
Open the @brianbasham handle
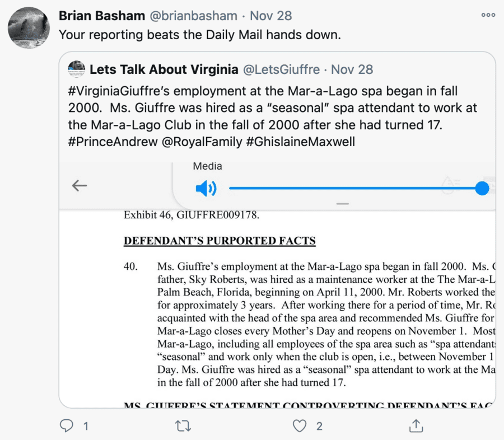click(193, 16)
